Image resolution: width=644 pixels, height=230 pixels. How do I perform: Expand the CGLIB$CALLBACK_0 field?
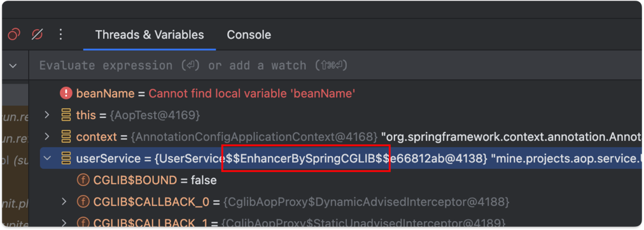coord(64,201)
